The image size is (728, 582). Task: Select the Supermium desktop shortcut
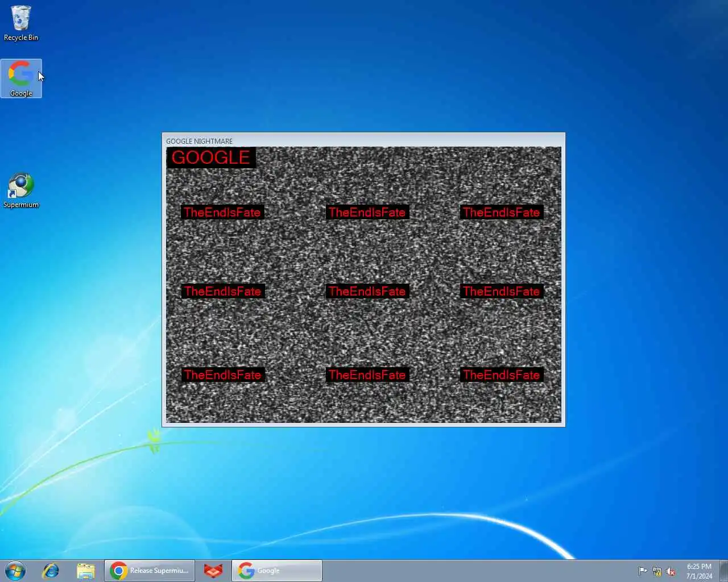21,190
